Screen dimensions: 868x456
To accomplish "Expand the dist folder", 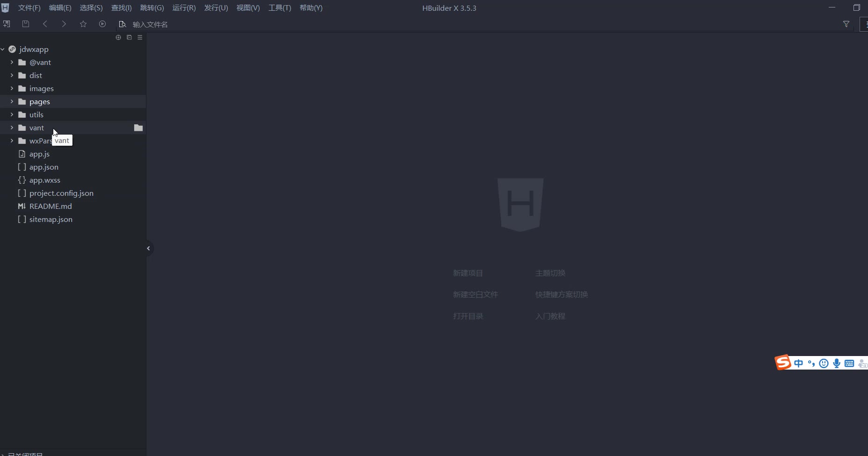I will click(x=12, y=75).
